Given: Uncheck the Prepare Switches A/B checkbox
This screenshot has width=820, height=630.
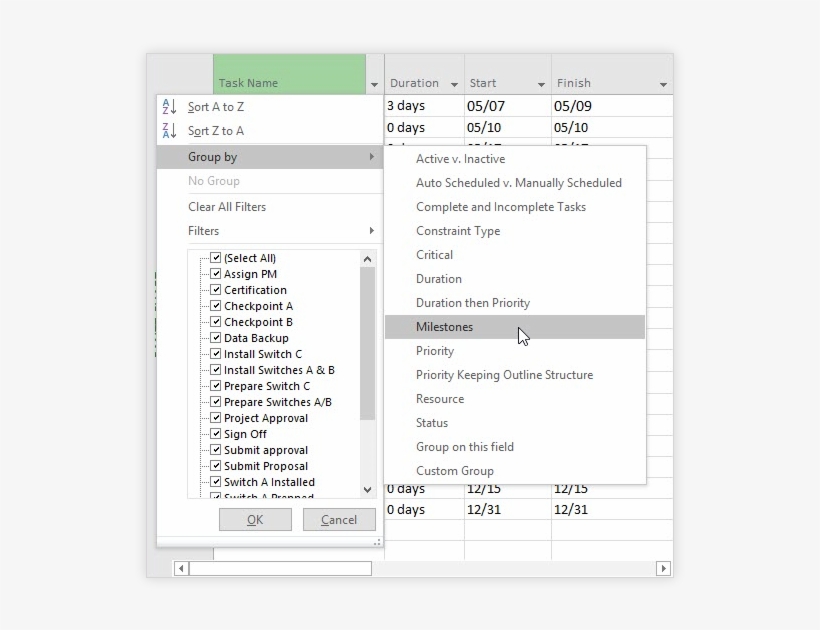Looking at the screenshot, I should coord(215,402).
